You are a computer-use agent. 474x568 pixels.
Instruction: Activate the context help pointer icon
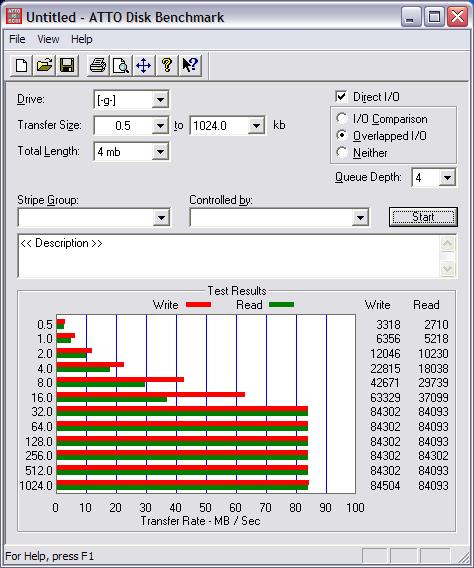(190, 66)
